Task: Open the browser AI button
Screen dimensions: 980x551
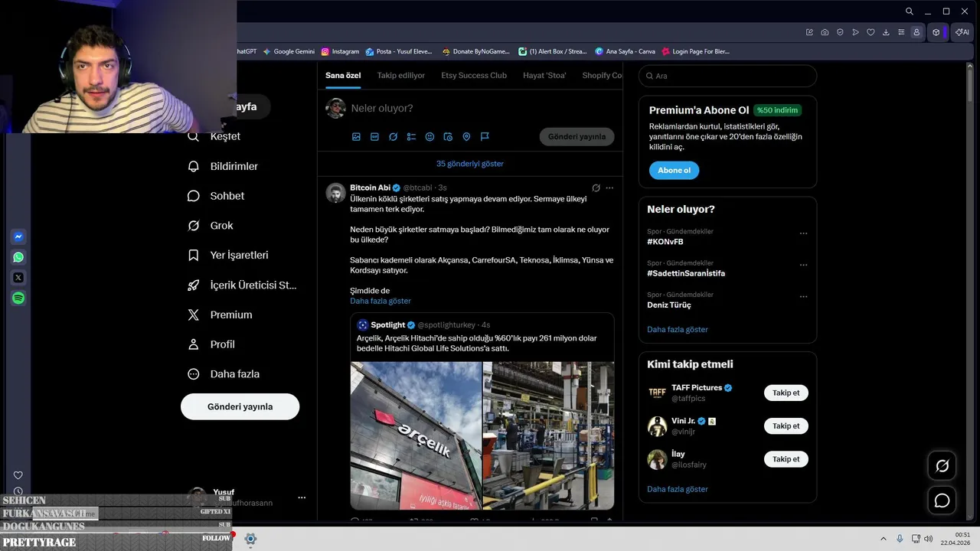Action: pyautogui.click(x=962, y=32)
